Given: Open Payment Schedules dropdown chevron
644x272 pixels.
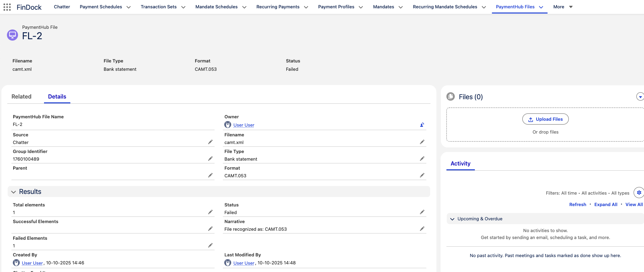Looking at the screenshot, I should coord(129,7).
